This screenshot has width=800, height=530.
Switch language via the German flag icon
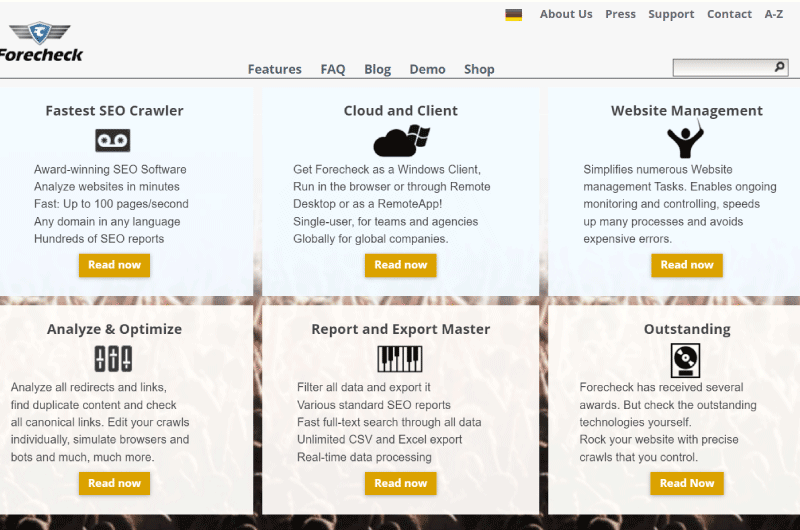[513, 15]
